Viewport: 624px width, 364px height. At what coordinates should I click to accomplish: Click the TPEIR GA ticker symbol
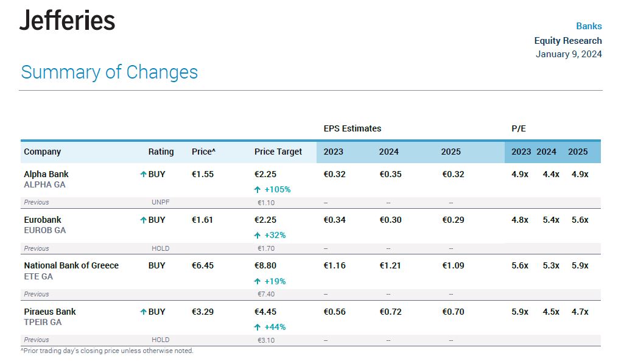pyautogui.click(x=43, y=323)
